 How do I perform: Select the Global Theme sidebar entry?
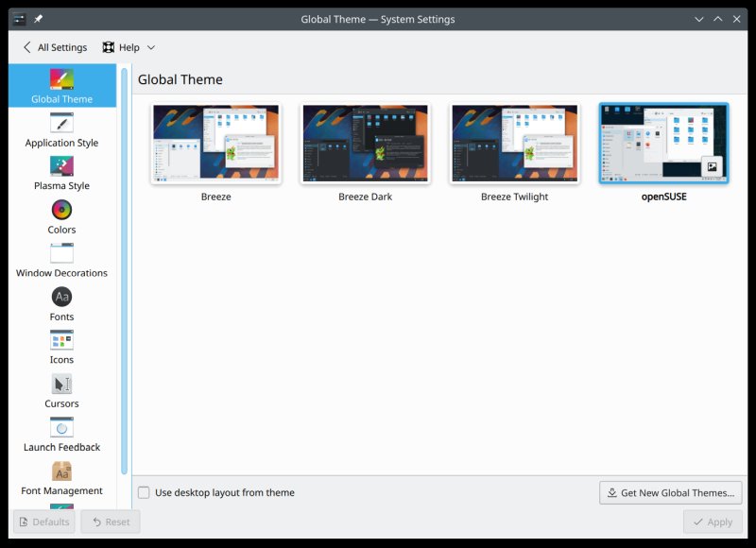point(61,86)
